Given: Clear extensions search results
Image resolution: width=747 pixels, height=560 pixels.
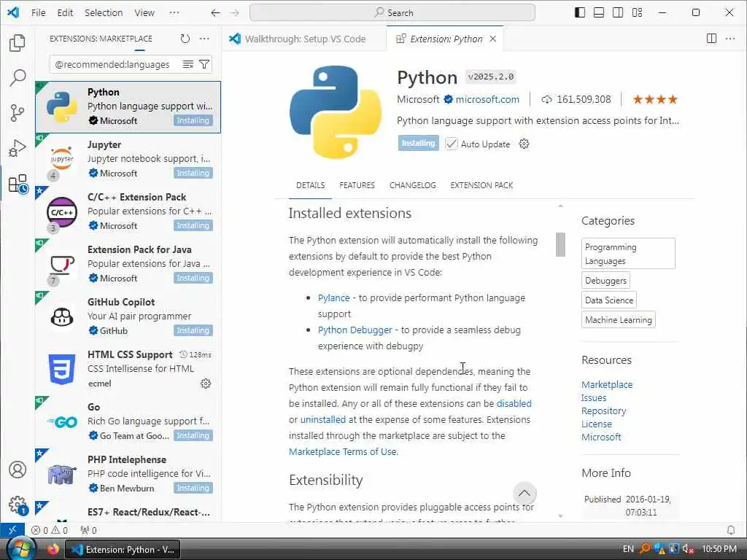Looking at the screenshot, I should [188, 64].
